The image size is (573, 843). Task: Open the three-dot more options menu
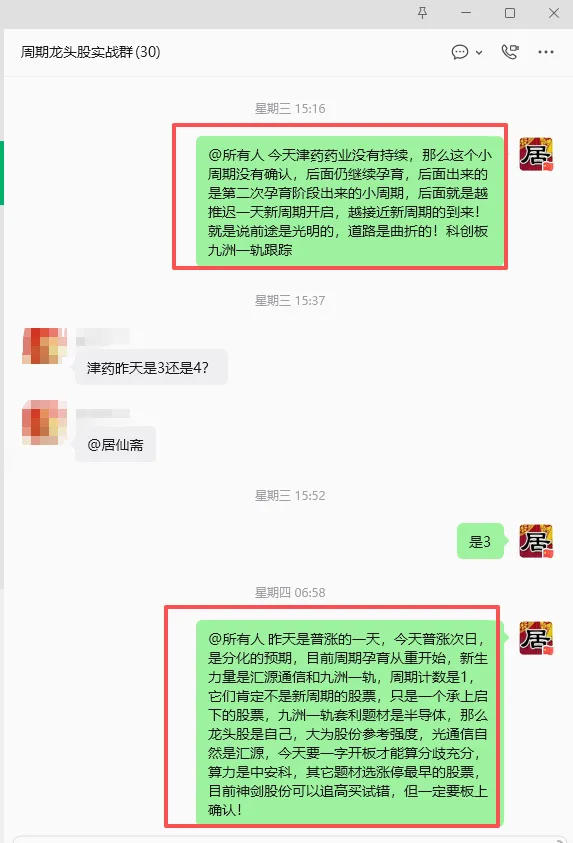546,52
